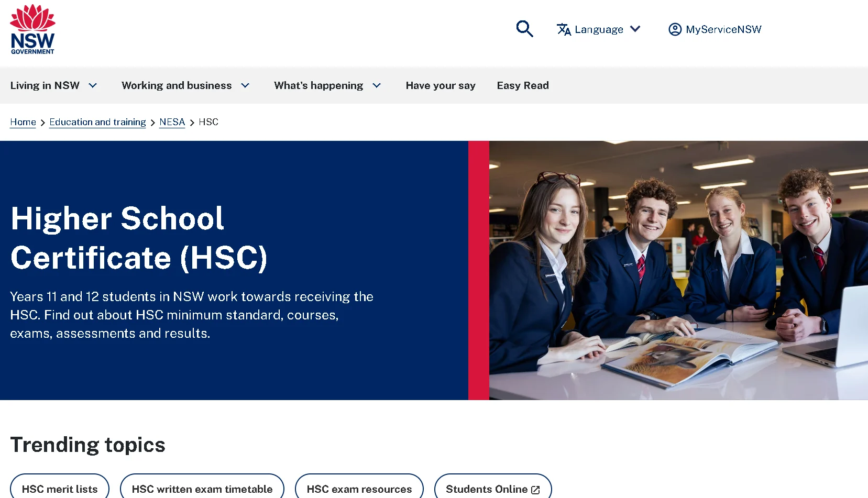Click the NSW Government waratah logo
The width and height of the screenshot is (868, 498).
pyautogui.click(x=32, y=29)
